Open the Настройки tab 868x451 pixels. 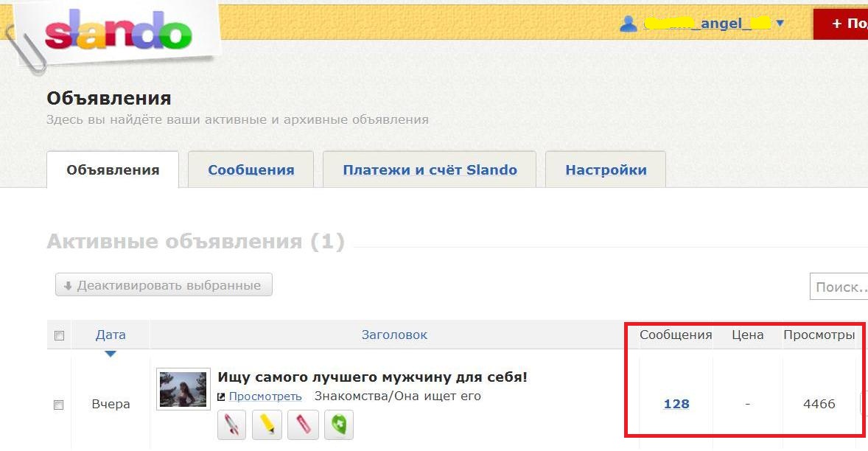606,169
